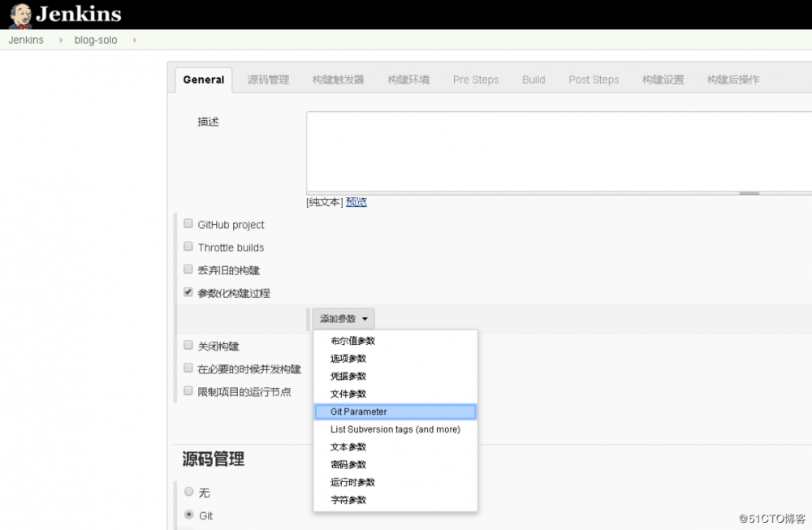Select the 无 radio button
The width and height of the screenshot is (812, 530).
(190, 492)
